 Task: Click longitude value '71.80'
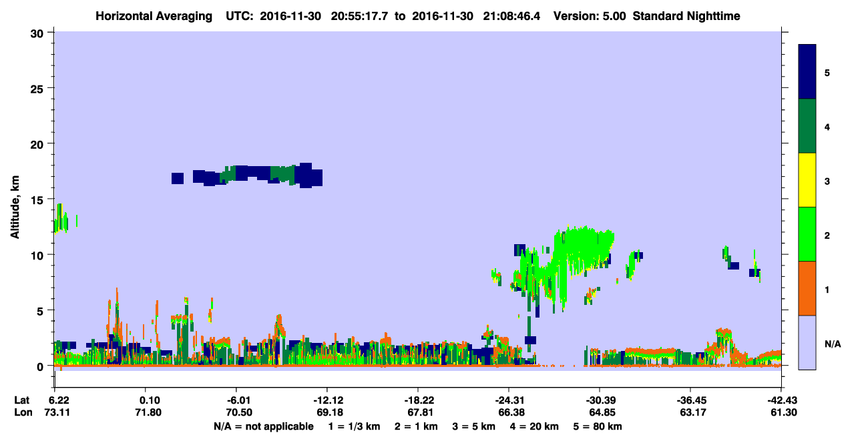point(150,412)
